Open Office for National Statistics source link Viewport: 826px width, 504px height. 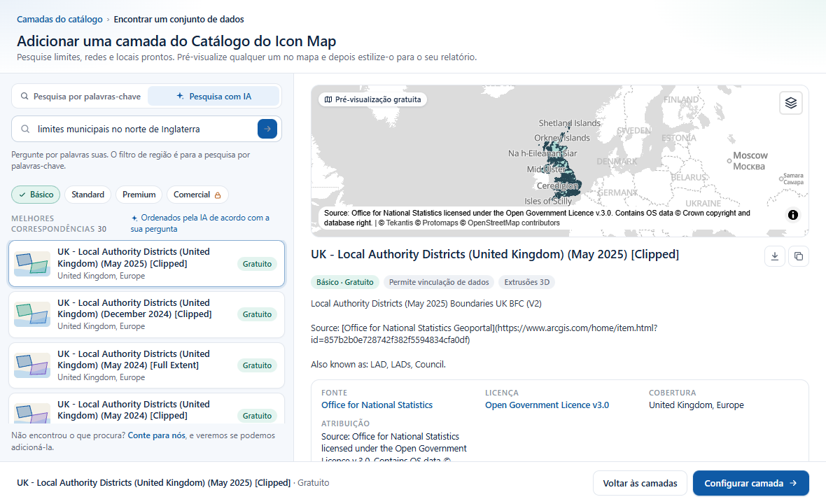point(377,405)
